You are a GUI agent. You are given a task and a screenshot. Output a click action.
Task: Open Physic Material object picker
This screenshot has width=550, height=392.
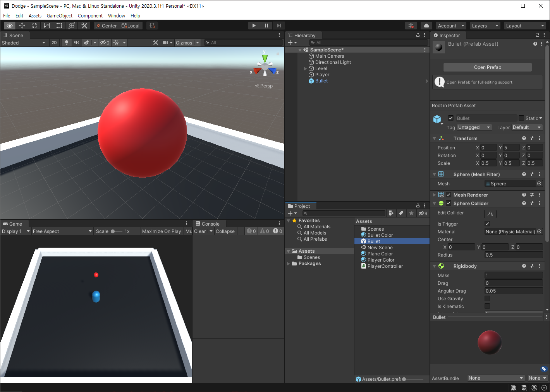(539, 231)
